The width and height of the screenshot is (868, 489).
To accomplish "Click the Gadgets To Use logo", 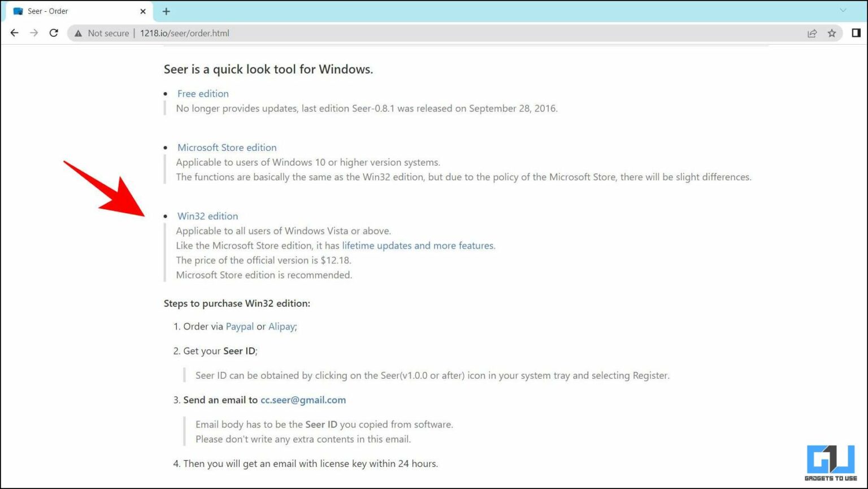I will click(x=830, y=462).
